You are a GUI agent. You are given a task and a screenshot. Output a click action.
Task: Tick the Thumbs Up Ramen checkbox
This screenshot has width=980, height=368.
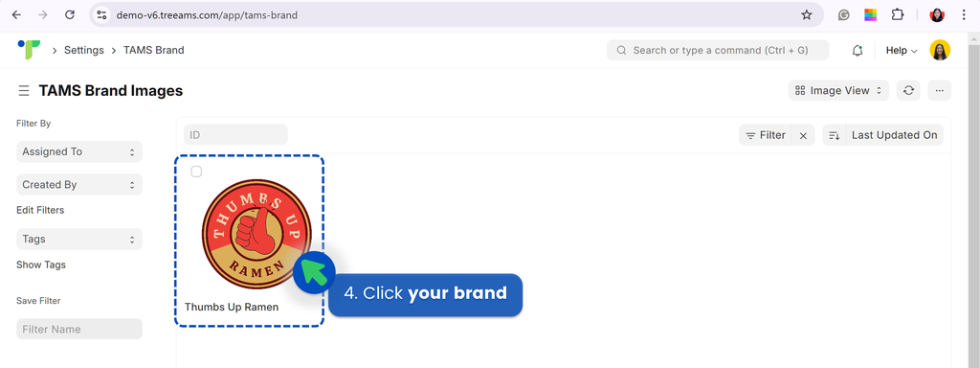click(196, 172)
